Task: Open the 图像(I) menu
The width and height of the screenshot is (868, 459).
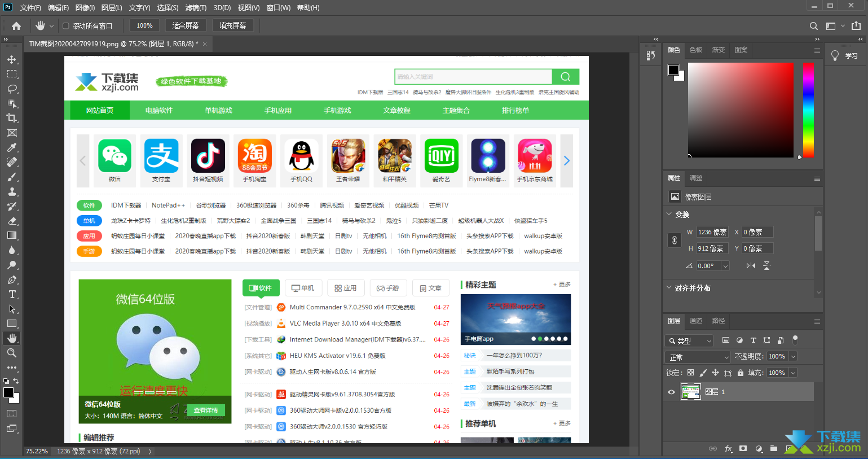Action: pos(85,8)
